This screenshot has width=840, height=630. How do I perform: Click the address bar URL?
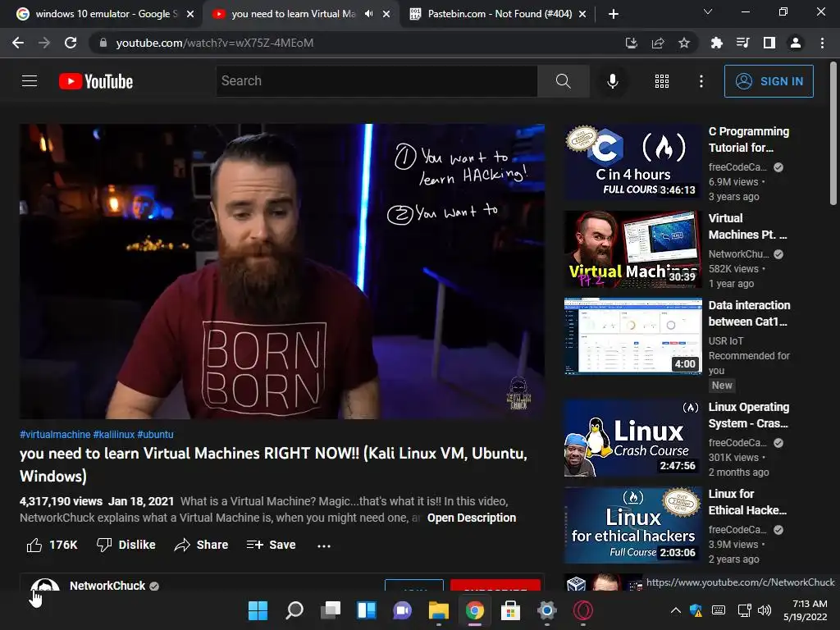coord(214,43)
